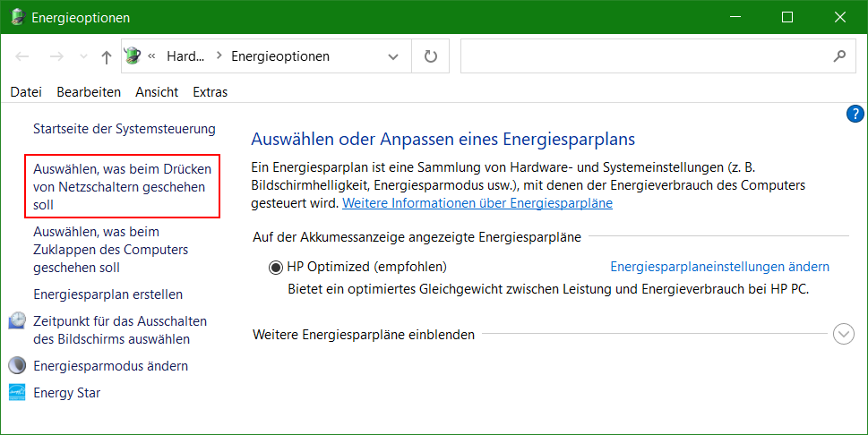Screen dimensions: 868x435
Task: Open 'Auswählen, was beim Drücken von Netzschaltern' link
Action: tap(123, 186)
